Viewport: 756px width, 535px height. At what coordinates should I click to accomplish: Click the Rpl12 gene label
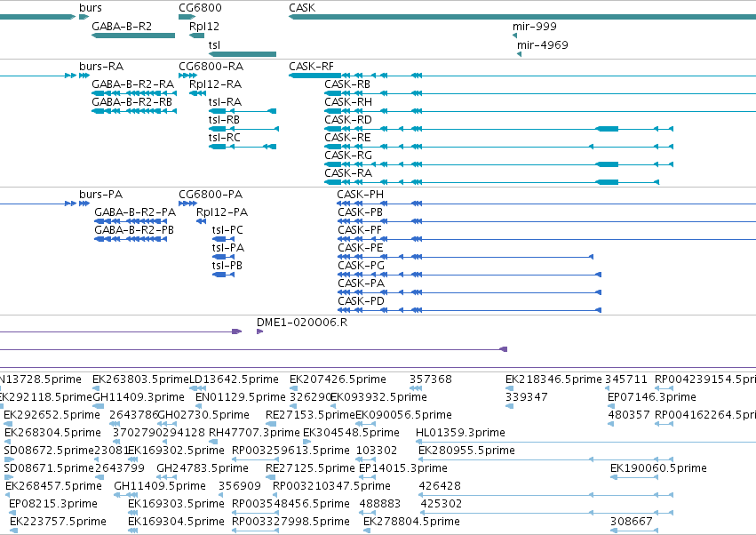[204, 26]
